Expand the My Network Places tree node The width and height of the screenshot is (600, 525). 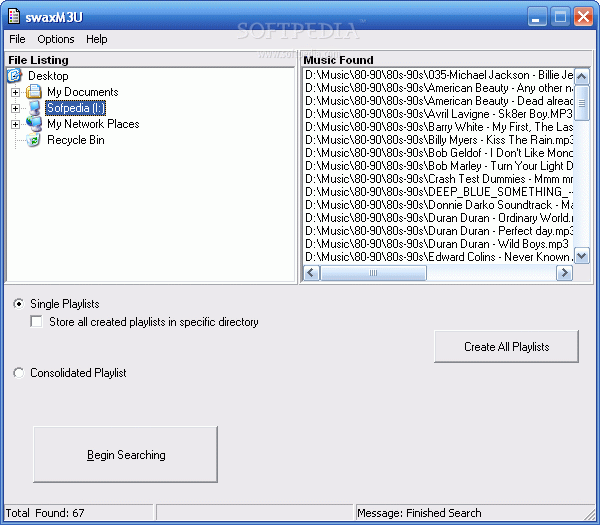pyautogui.click(x=15, y=124)
